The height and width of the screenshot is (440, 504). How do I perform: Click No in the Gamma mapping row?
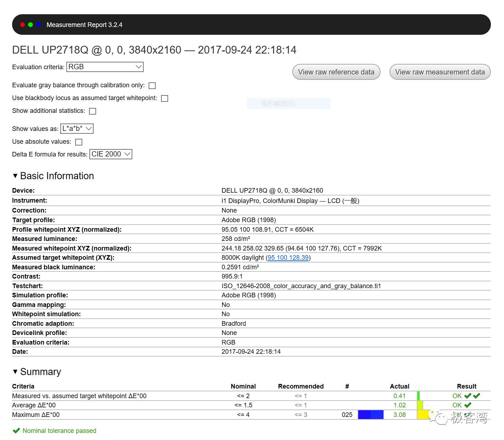[x=226, y=305]
